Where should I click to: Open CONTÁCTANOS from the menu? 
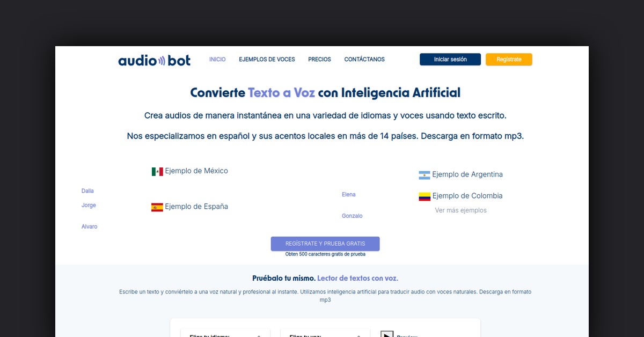click(x=364, y=59)
